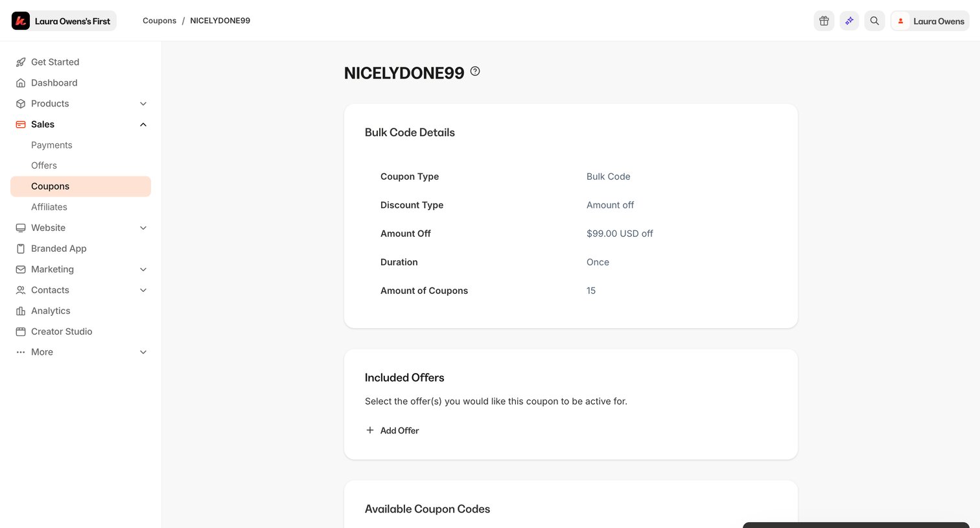Click the plus icon for Add Offer
The image size is (980, 528).
pos(370,430)
